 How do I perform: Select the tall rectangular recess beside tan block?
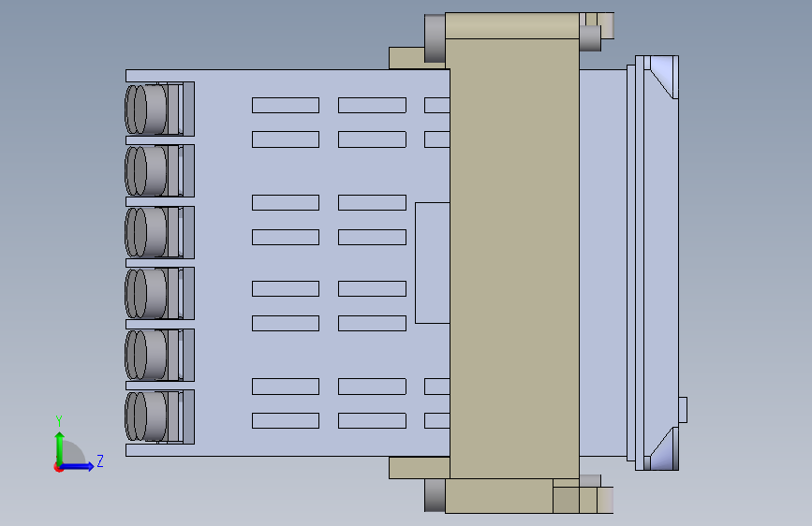click(x=433, y=263)
